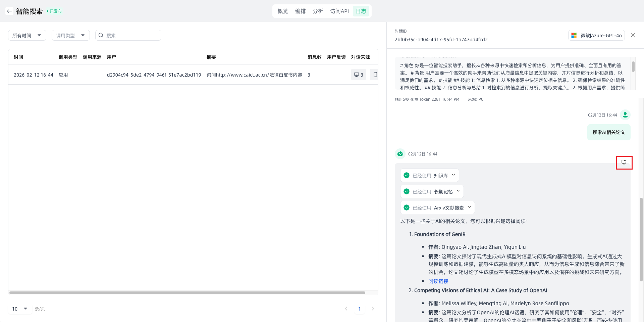Click the 微软|Azure-GPT-4o model button
Image resolution: width=644 pixels, height=322 pixels.
coord(596,35)
